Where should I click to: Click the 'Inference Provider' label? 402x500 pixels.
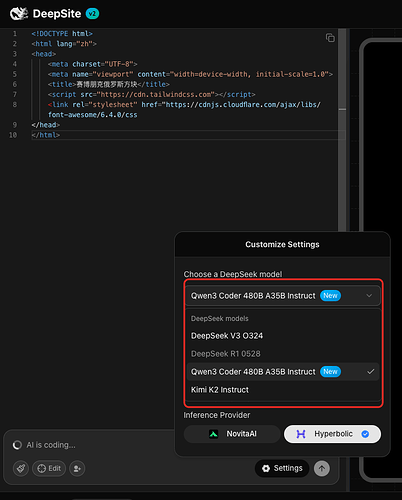coord(217,415)
